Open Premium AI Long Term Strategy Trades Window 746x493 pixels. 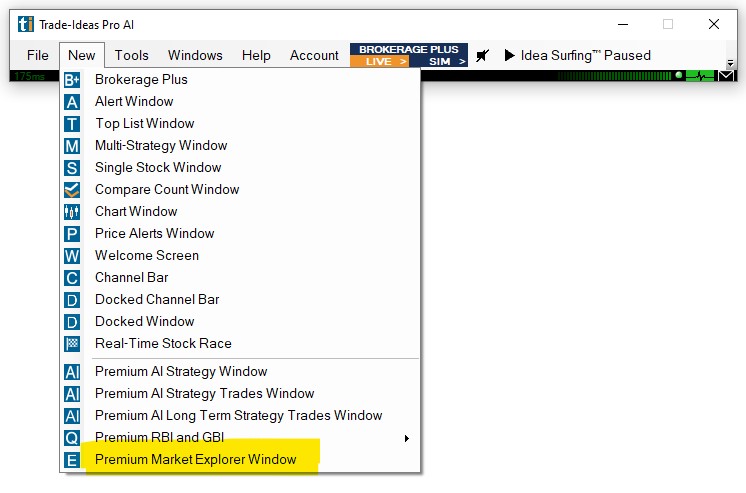tap(238, 415)
